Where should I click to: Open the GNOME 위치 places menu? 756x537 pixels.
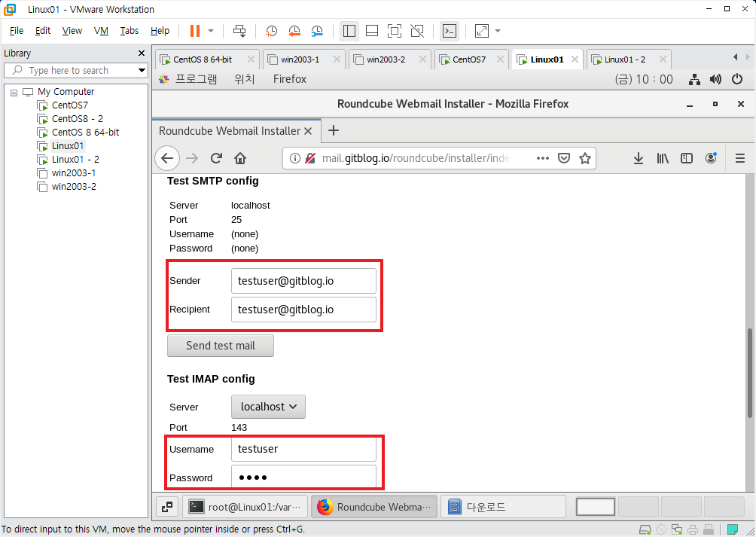(x=245, y=79)
